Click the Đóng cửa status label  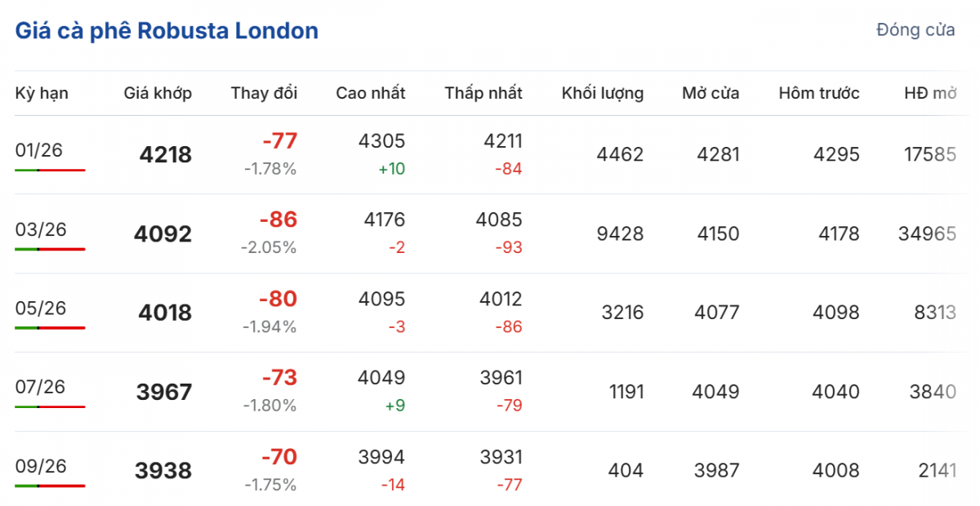tap(915, 30)
